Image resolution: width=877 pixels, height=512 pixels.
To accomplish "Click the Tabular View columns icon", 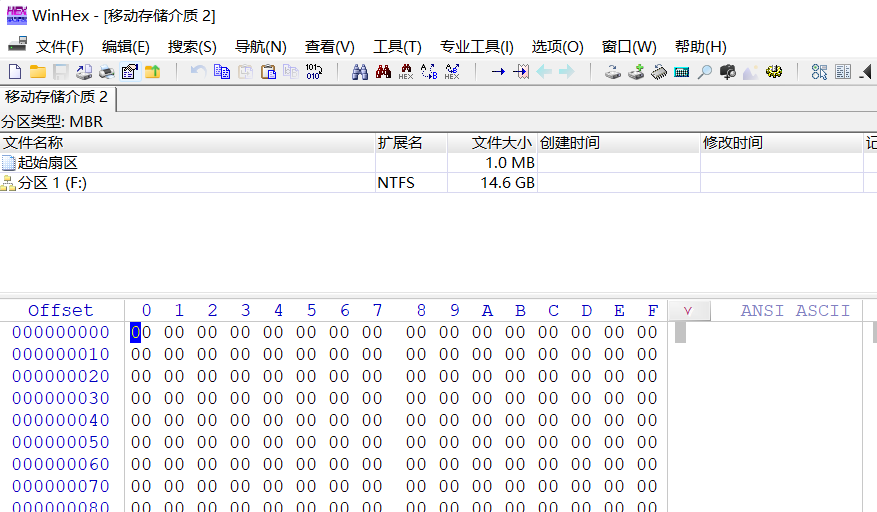I will 843,72.
